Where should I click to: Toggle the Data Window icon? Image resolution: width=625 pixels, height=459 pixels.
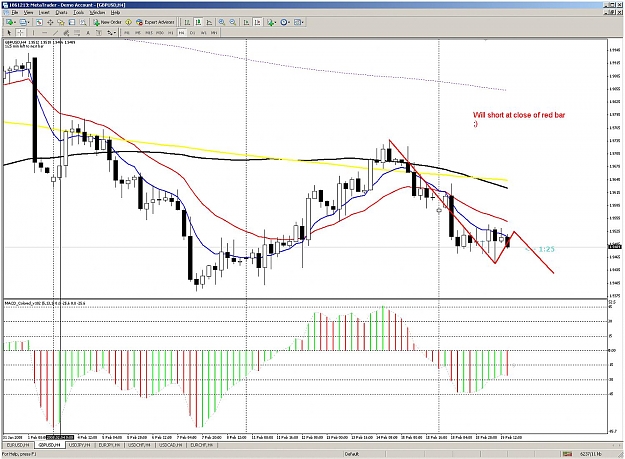[50, 22]
